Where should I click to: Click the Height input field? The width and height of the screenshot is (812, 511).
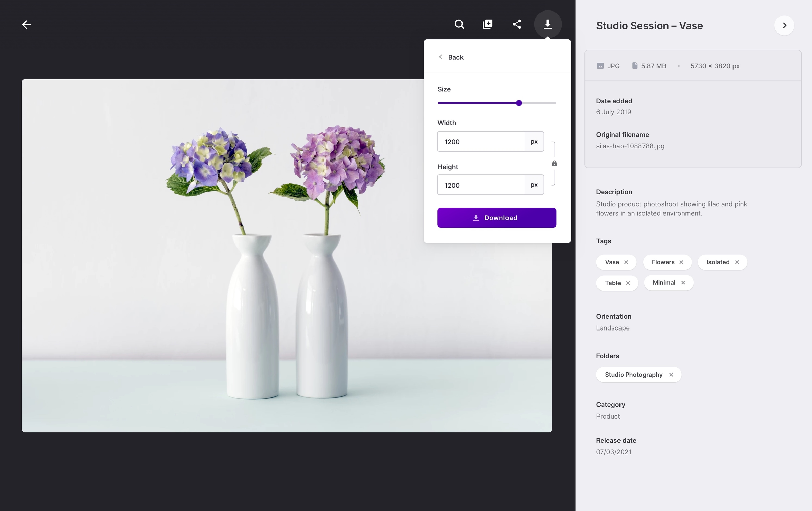tap(480, 184)
